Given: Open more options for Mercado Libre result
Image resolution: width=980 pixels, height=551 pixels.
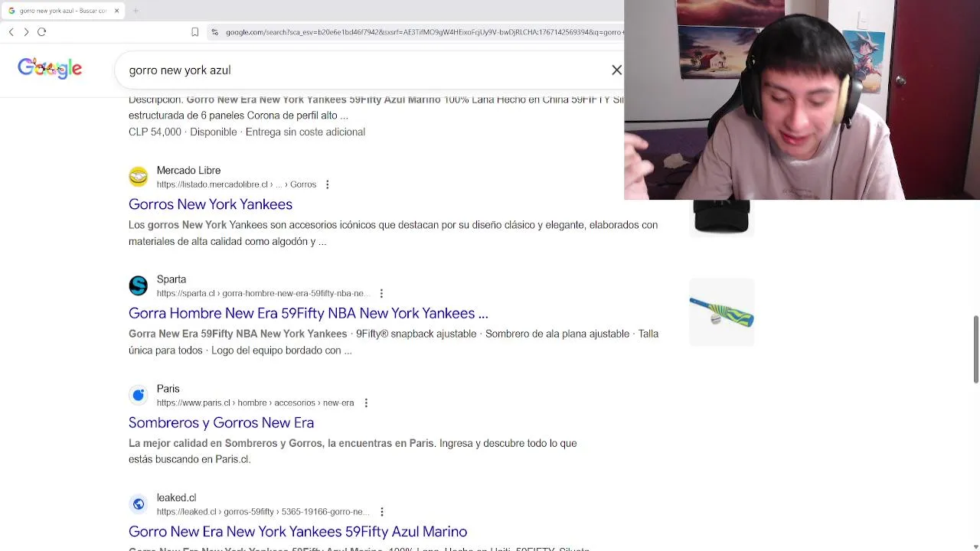Looking at the screenshot, I should 327,184.
